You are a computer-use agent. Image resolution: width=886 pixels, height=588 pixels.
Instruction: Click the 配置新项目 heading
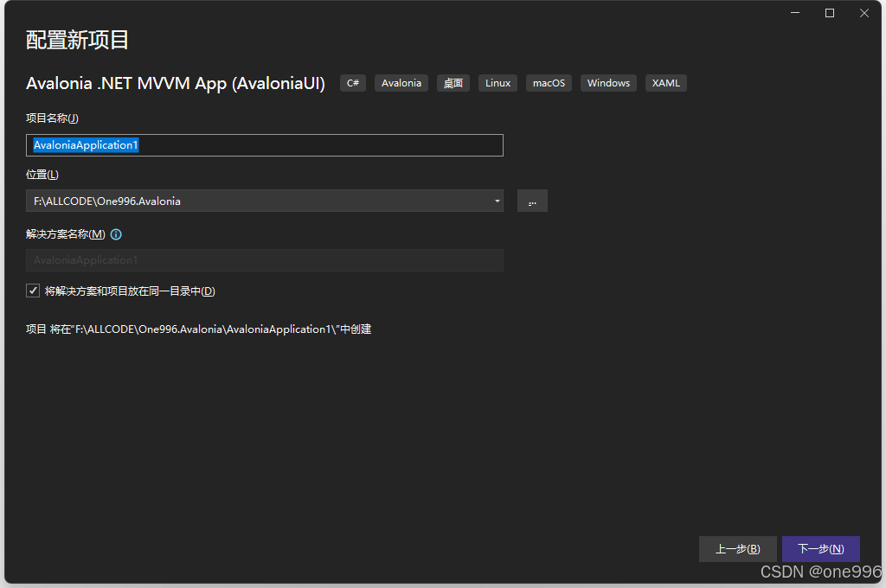pos(77,40)
